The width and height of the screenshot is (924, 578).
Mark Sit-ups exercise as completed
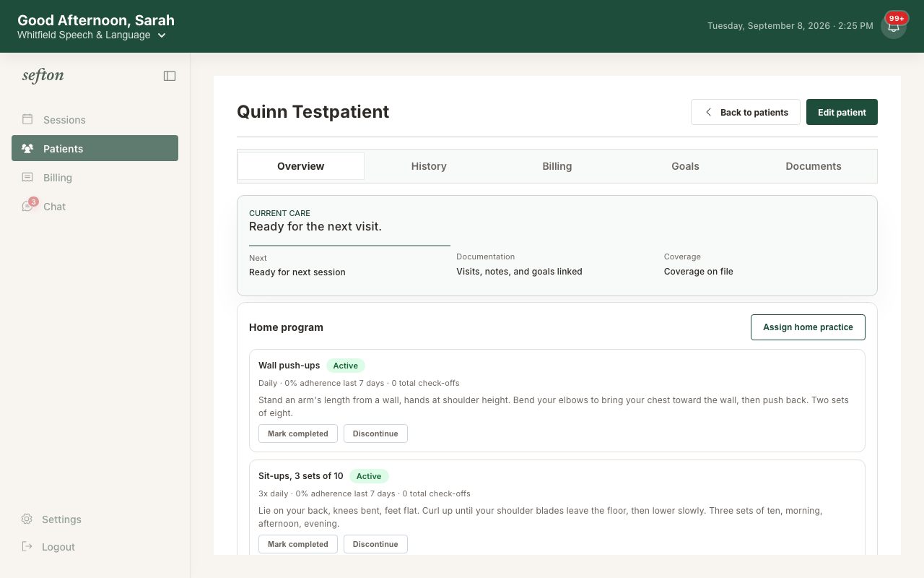tap(298, 544)
